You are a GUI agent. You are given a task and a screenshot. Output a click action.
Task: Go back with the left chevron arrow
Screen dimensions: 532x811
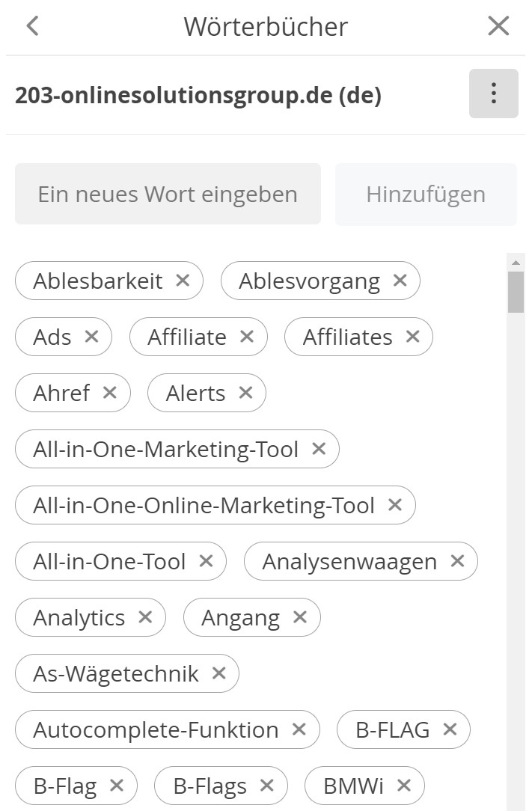pos(33,26)
